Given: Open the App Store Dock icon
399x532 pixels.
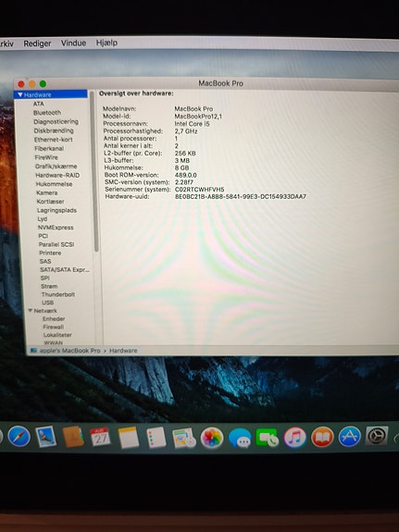Looking at the screenshot, I should click(x=349, y=437).
